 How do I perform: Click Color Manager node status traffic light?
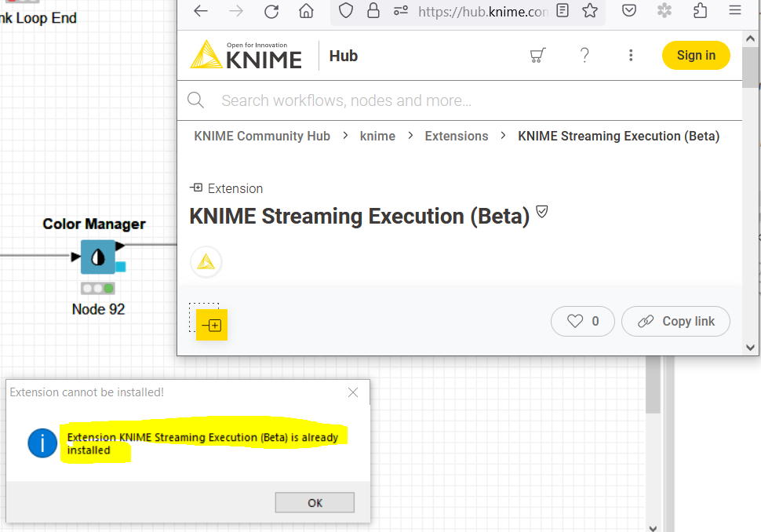pos(98,288)
